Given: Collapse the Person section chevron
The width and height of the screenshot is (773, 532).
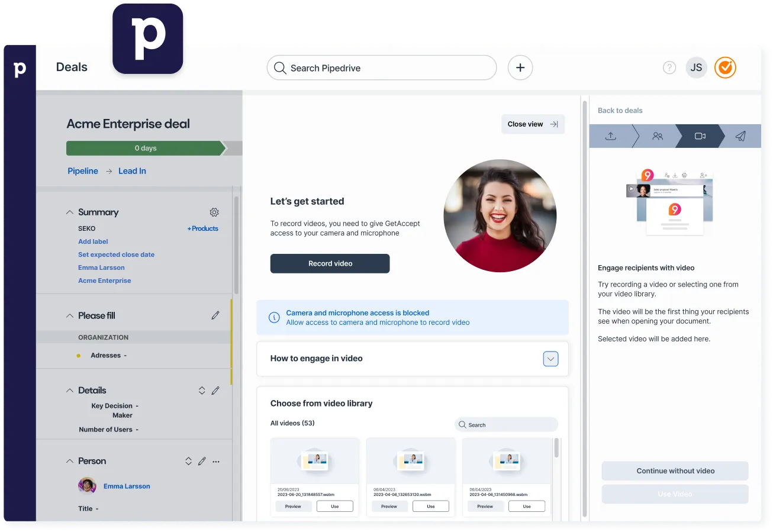Looking at the screenshot, I should click(70, 461).
